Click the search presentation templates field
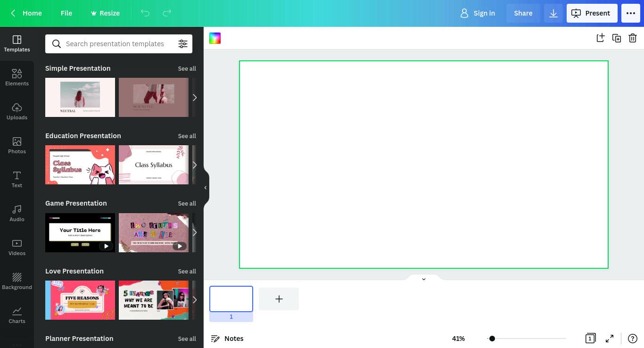644x348 pixels. [115, 44]
